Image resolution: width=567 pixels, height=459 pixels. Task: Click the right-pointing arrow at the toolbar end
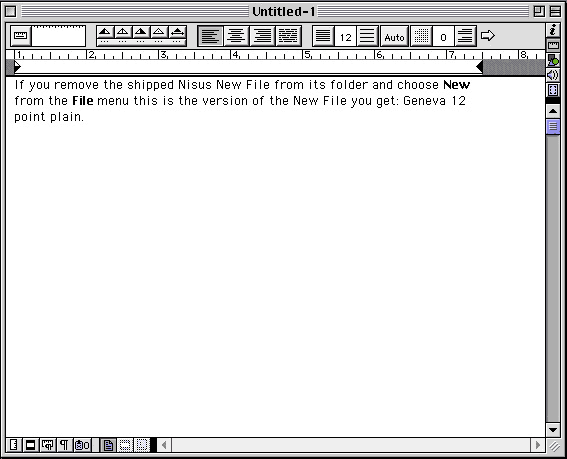pyautogui.click(x=487, y=35)
